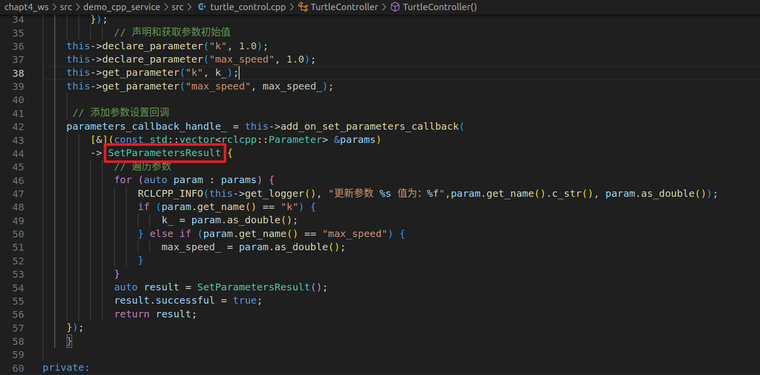
Task: Click the closing '});' on line 57
Action: [75, 328]
